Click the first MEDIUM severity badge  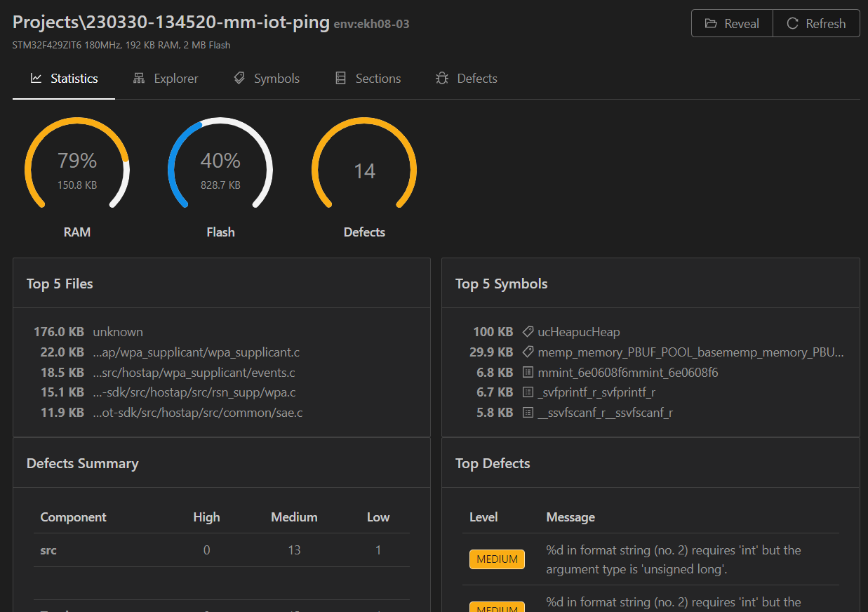click(x=497, y=559)
